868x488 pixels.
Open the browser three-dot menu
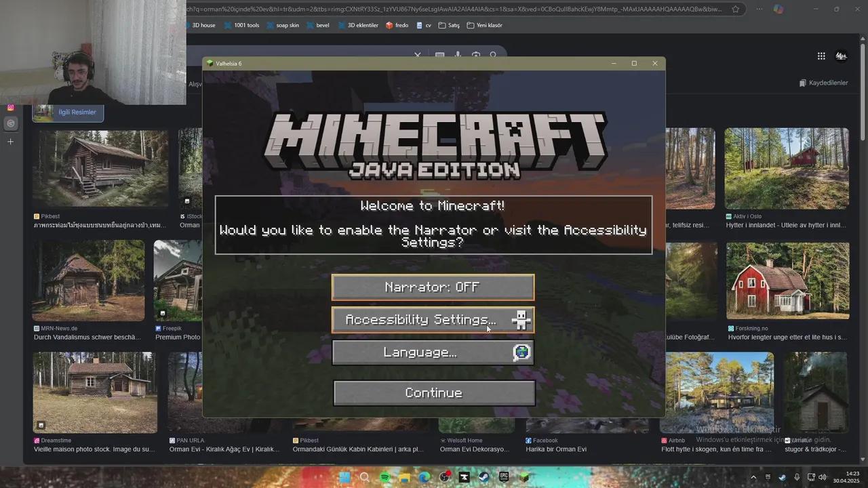tap(759, 9)
